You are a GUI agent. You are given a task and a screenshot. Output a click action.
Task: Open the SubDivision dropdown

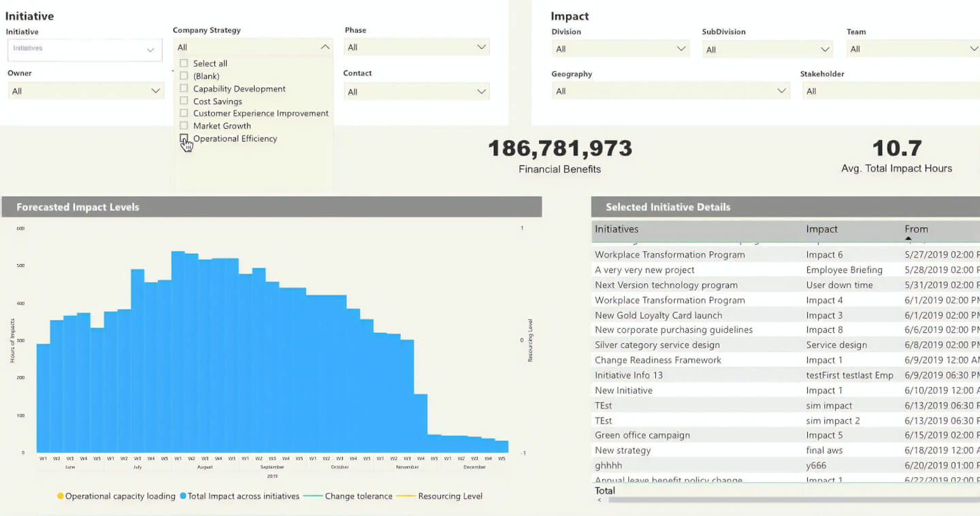click(768, 49)
